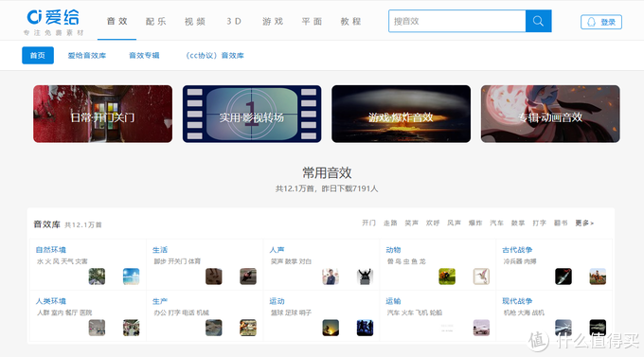Click the horse rider icon under 古代战争
The image size is (644, 357).
(598, 277)
